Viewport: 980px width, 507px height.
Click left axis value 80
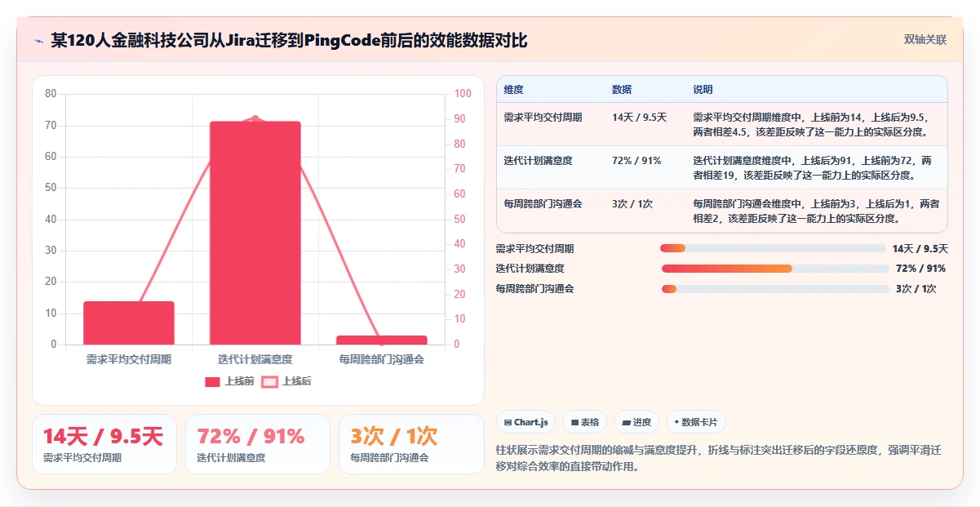[51, 94]
